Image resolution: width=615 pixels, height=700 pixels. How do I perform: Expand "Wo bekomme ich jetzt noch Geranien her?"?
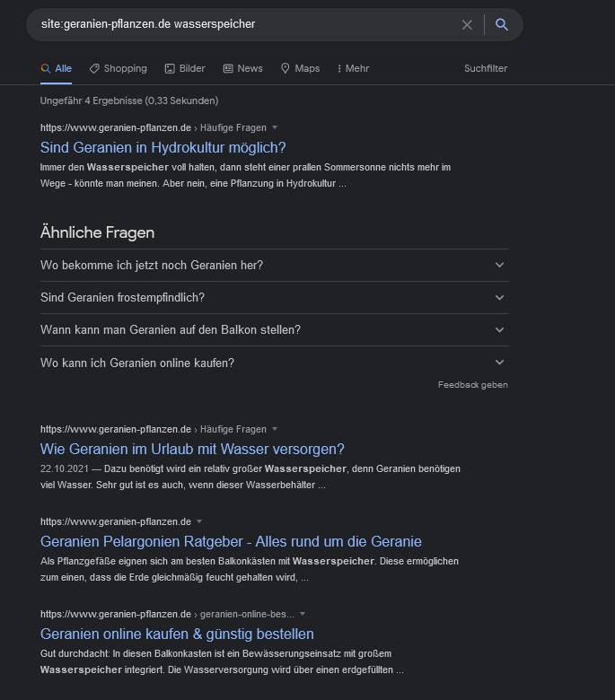point(274,265)
